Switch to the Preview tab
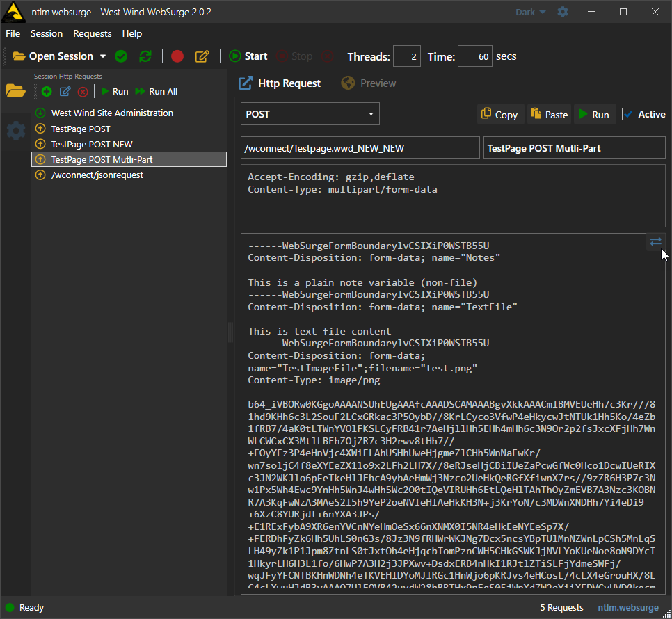This screenshot has width=672, height=619. coord(369,83)
